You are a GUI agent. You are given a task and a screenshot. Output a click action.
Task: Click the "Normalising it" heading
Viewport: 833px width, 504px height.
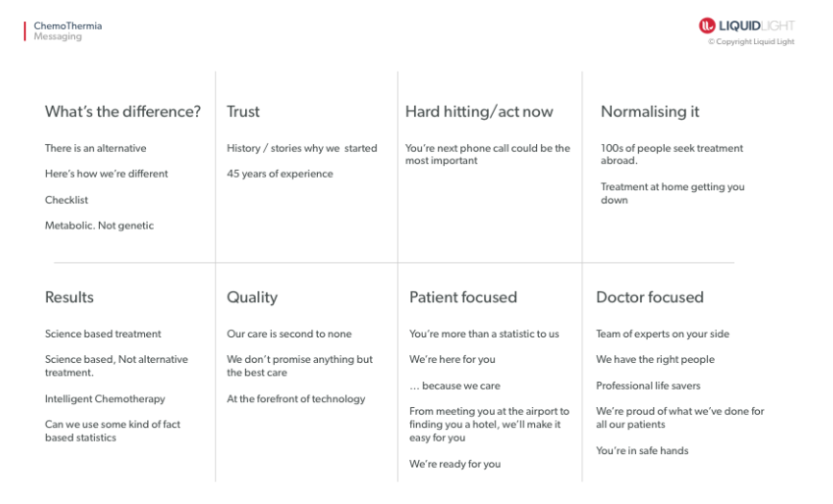649,111
